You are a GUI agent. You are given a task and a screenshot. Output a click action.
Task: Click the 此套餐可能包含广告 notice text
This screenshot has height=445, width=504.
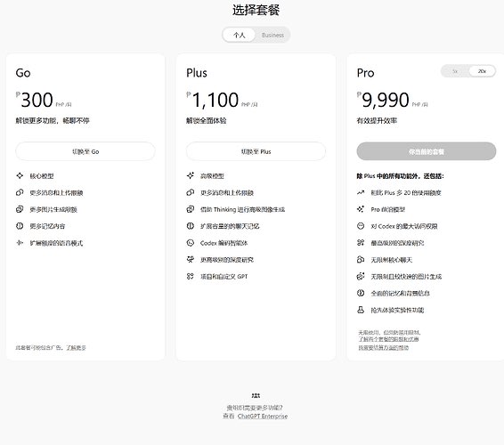(38, 348)
